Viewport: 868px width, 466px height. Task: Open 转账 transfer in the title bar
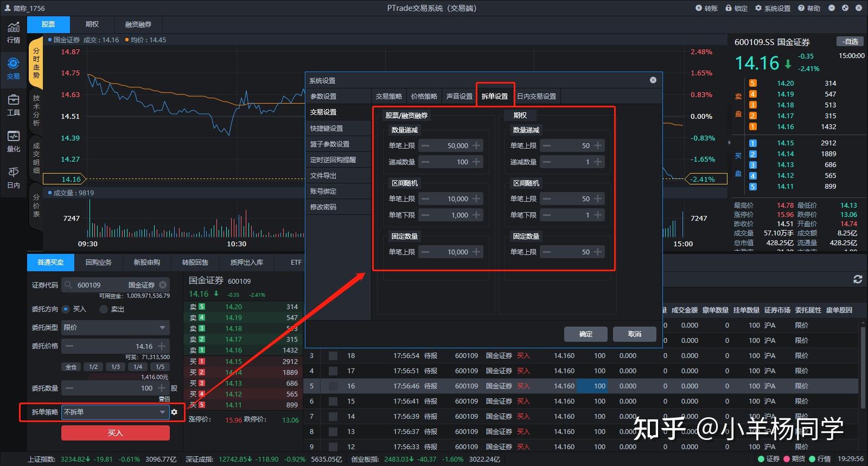coord(707,8)
